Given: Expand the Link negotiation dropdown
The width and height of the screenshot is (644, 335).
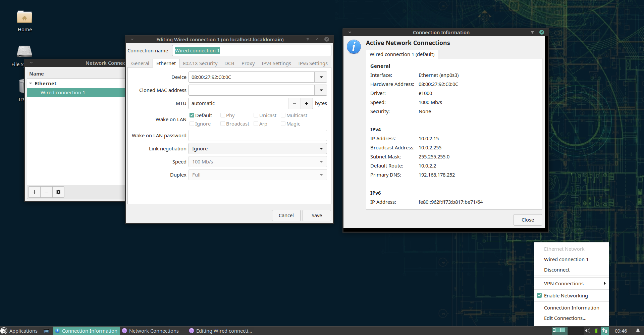Looking at the screenshot, I should click(x=257, y=149).
